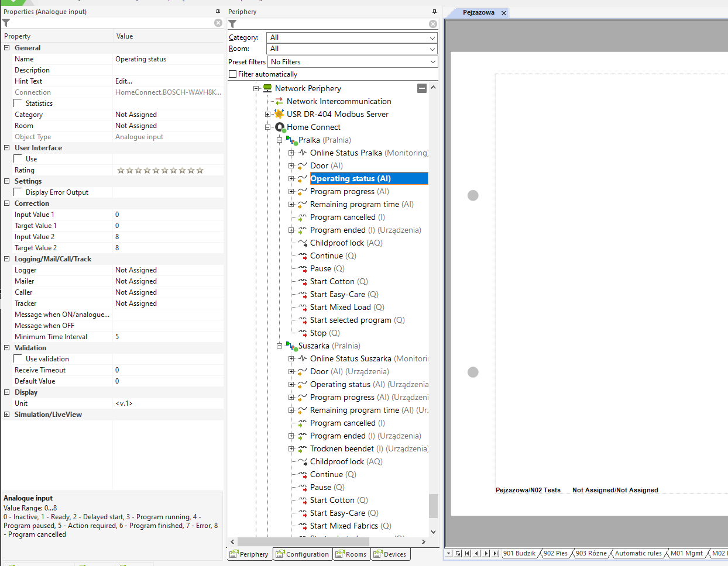
Task: Enable the Filter automatically checkbox
Action: coord(233,74)
